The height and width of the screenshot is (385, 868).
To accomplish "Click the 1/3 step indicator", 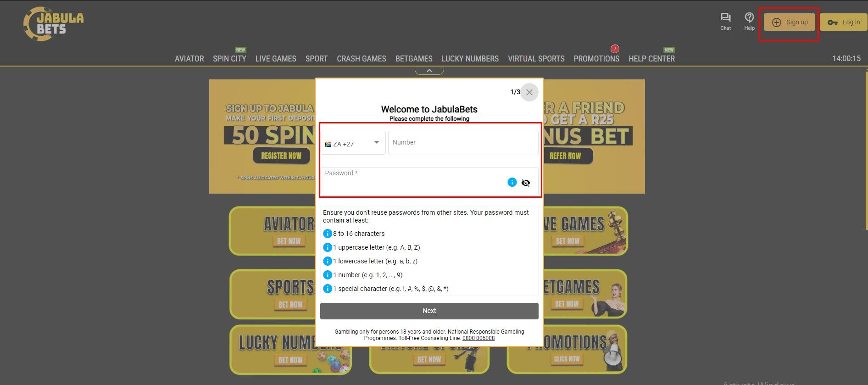I will click(x=515, y=92).
